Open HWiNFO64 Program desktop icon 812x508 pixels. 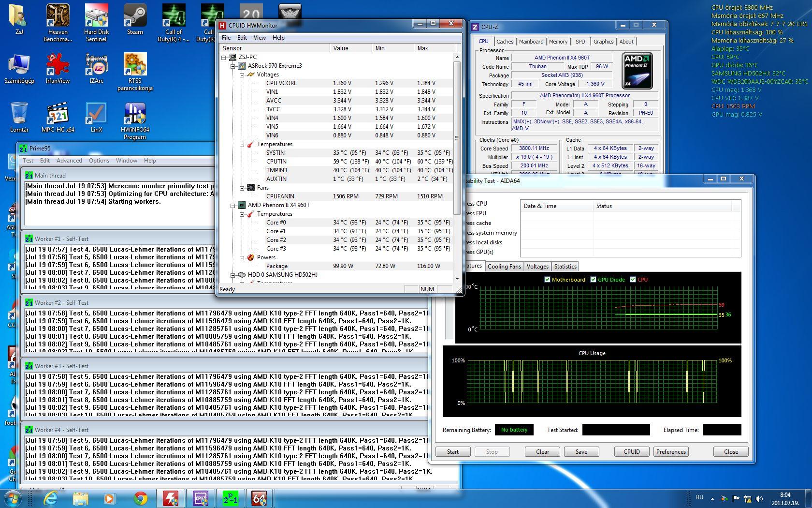135,120
